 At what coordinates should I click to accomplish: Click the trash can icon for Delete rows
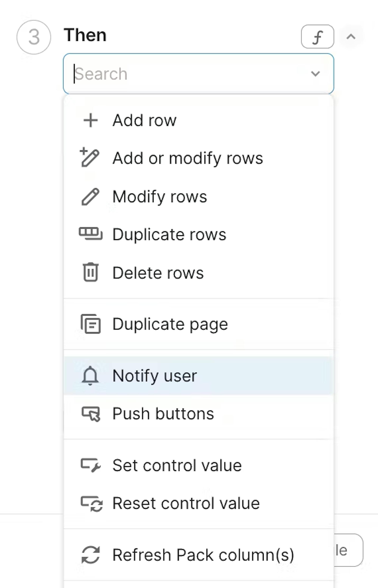click(91, 272)
